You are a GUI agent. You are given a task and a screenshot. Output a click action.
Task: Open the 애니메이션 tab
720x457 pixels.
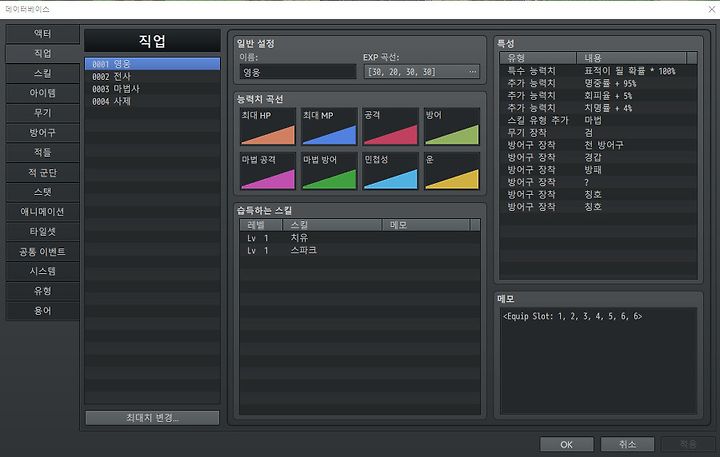point(42,212)
